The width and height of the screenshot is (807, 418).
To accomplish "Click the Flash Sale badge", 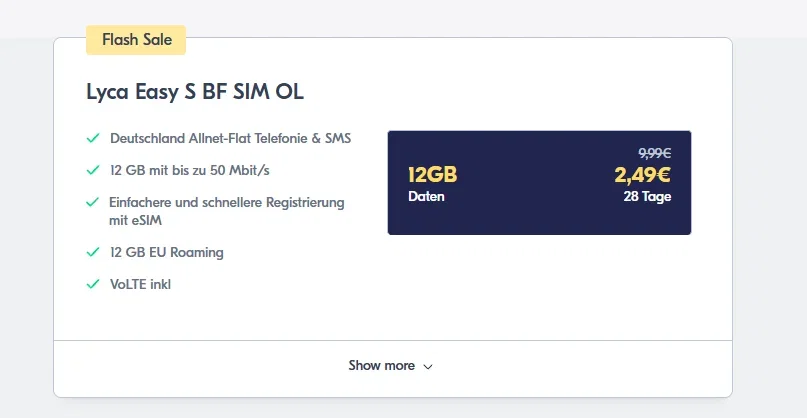I will click(x=136, y=40).
